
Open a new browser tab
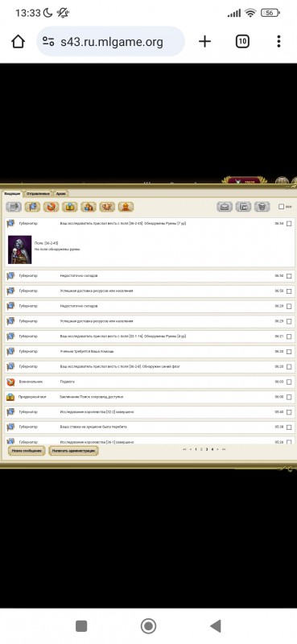[x=204, y=42]
